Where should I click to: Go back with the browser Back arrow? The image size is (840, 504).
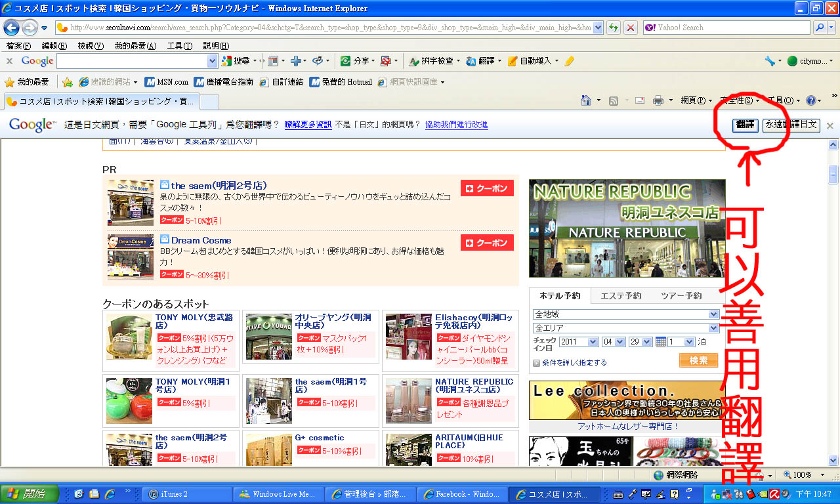(x=11, y=28)
